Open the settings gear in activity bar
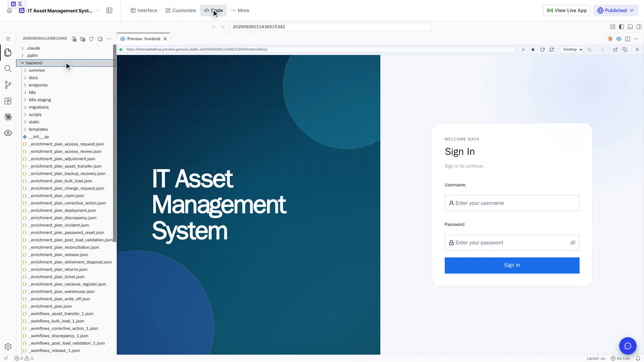Viewport: 644px width, 362px height. point(8,347)
